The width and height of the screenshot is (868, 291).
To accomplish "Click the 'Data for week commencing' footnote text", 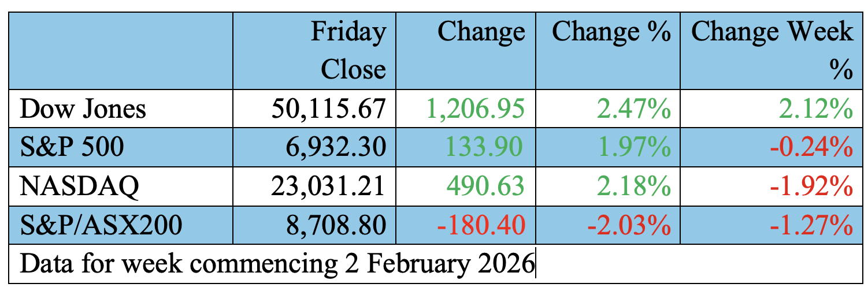I will click(277, 263).
